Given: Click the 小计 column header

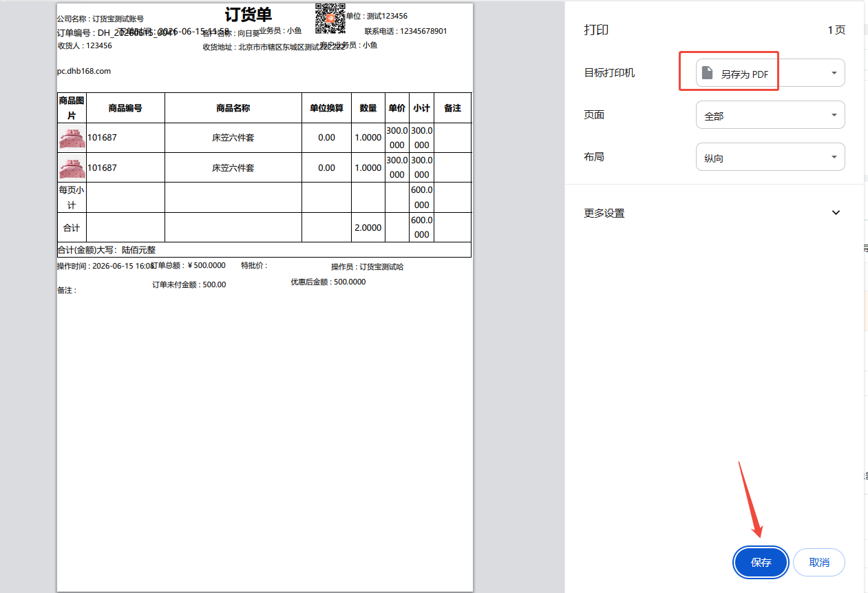Looking at the screenshot, I should point(421,108).
